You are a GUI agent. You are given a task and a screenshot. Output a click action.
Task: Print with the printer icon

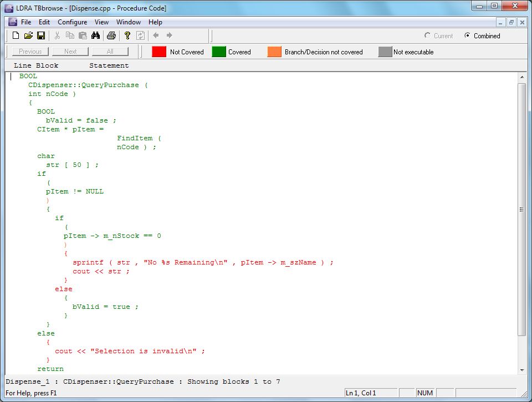click(111, 35)
